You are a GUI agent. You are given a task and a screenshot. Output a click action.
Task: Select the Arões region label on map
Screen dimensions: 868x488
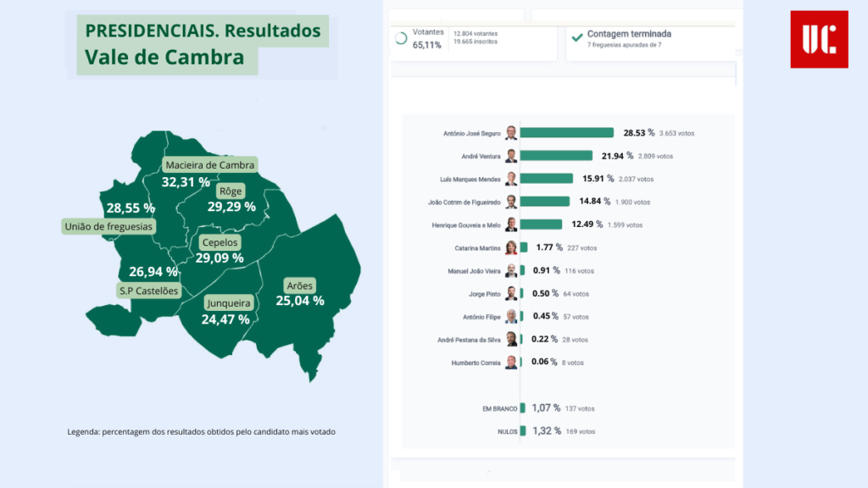(299, 286)
